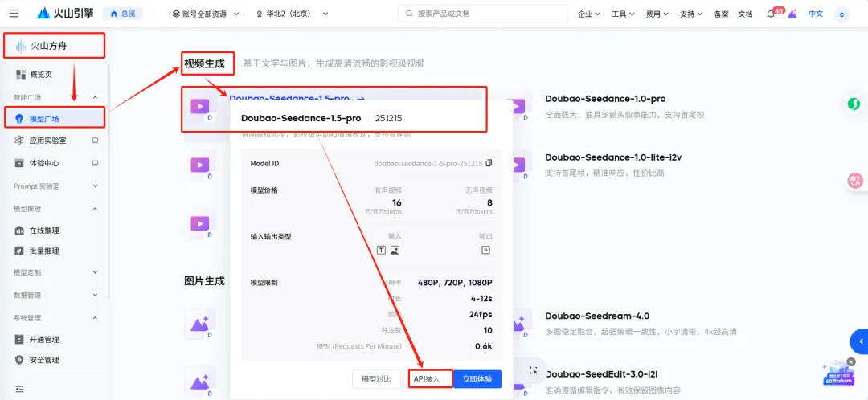
Task: Open 在线推理 in the sidebar
Action: [x=44, y=231]
